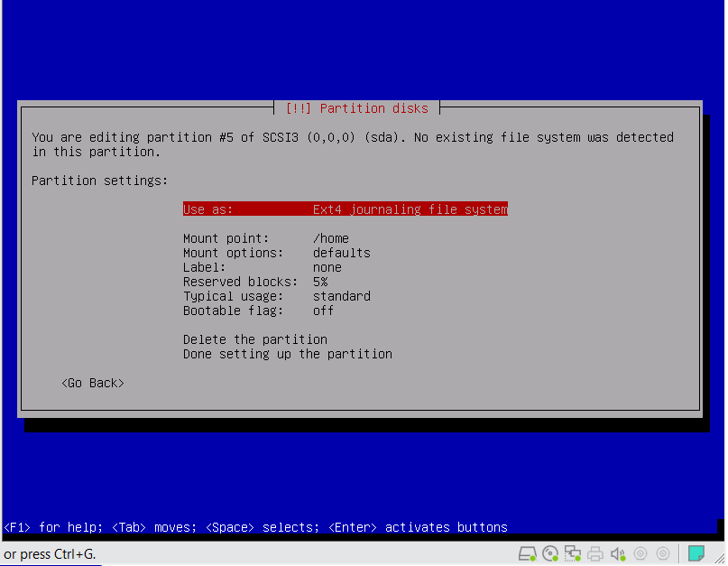Select the 'Mount point: /home' row

tap(266, 238)
